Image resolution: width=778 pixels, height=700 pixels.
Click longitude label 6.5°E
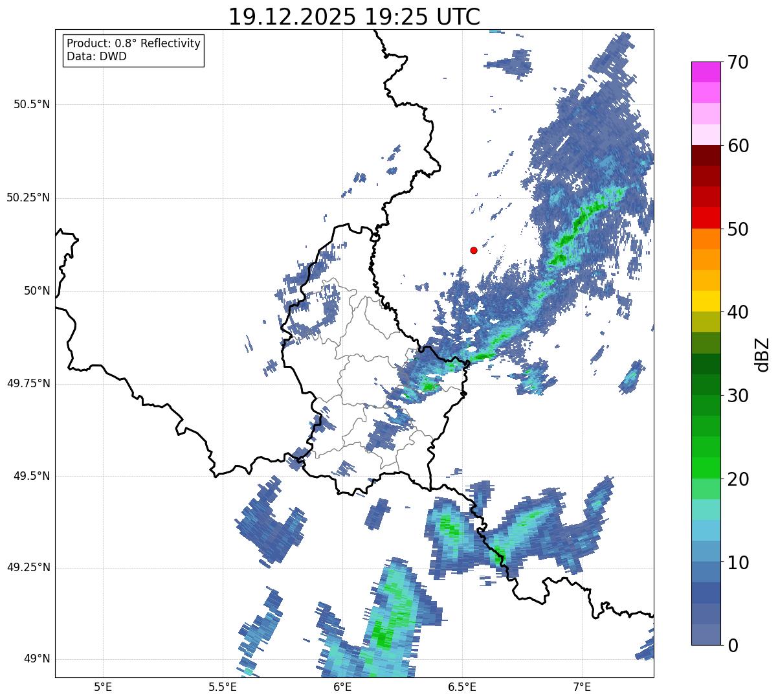pos(462,687)
